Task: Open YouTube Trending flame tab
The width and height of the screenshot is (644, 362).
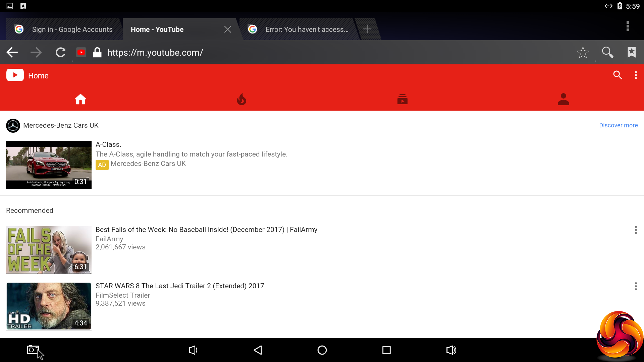Action: coord(241,99)
